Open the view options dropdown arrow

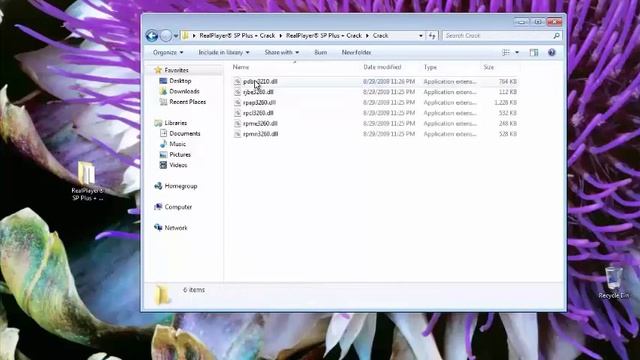(x=517, y=53)
